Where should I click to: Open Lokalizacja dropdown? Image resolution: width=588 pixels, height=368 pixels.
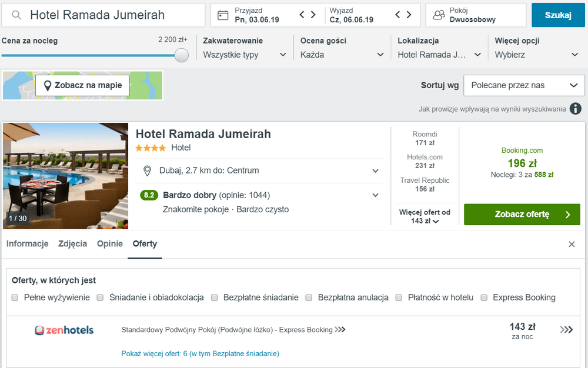pos(439,55)
